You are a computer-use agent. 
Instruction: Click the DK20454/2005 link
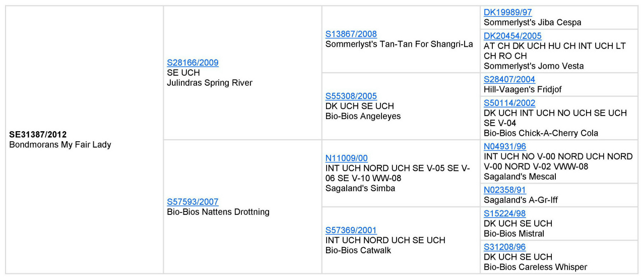(x=512, y=36)
